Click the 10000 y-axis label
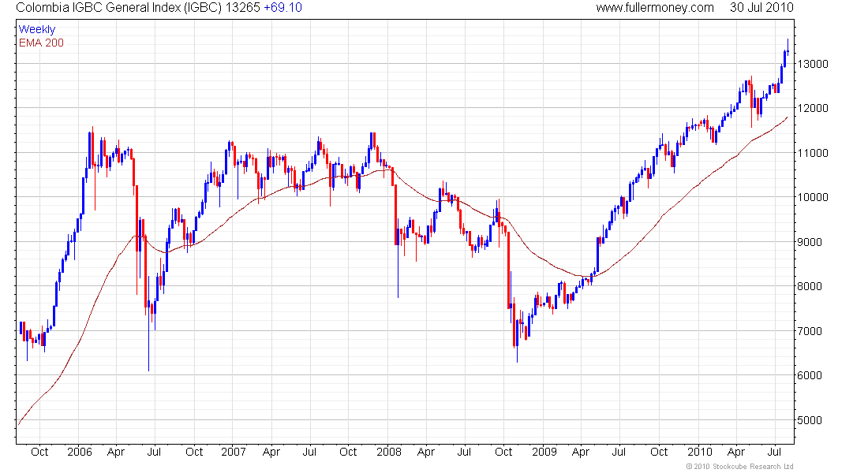Viewport: 868px width, 473px height. pos(813,198)
